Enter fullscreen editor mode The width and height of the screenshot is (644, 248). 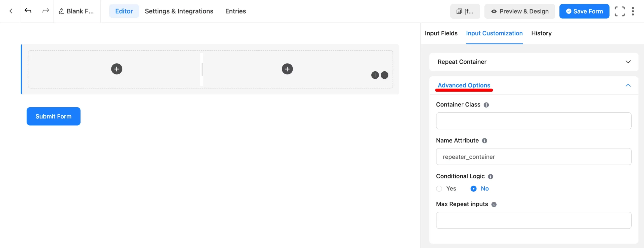click(x=620, y=11)
